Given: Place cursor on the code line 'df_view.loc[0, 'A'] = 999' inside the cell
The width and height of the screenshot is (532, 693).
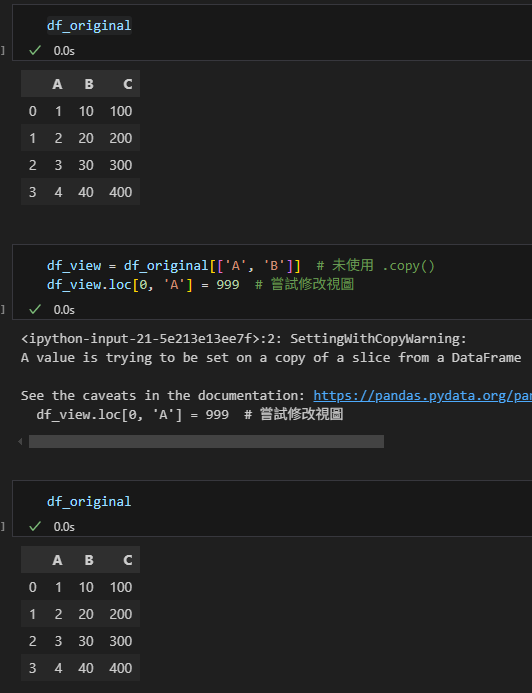Looking at the screenshot, I should (x=143, y=285).
